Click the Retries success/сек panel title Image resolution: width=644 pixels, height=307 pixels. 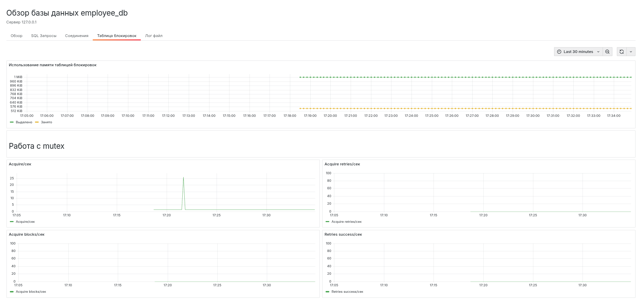tap(343, 234)
